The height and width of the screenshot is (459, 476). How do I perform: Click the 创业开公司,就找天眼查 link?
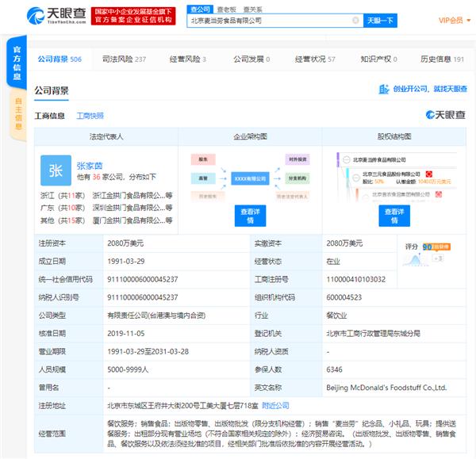[x=430, y=89]
